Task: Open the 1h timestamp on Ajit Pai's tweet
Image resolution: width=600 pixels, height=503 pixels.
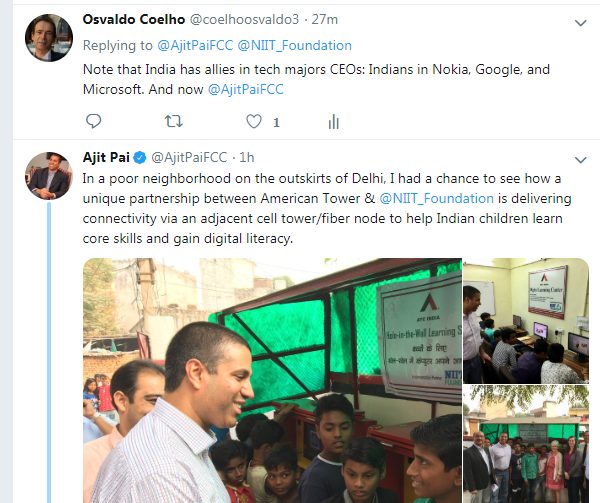Action: click(x=247, y=158)
